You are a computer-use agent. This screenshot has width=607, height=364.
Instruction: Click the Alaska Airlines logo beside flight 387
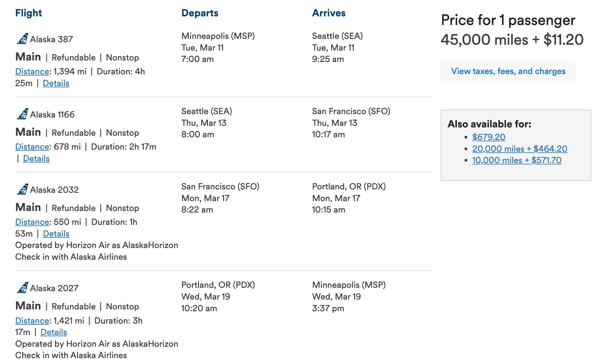(x=22, y=39)
